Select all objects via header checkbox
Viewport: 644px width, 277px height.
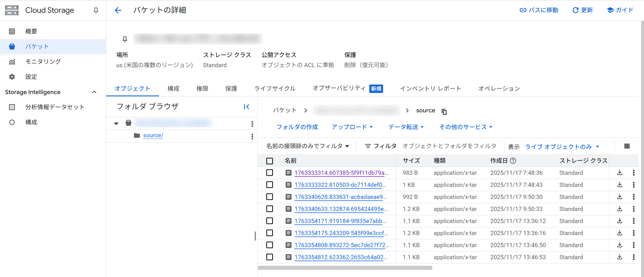click(270, 161)
